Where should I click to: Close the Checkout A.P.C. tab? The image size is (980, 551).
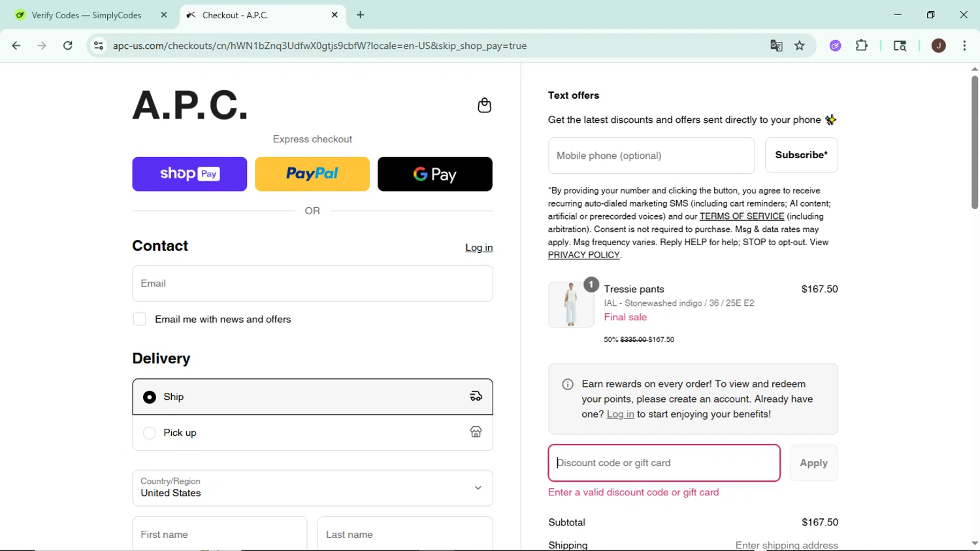(335, 15)
